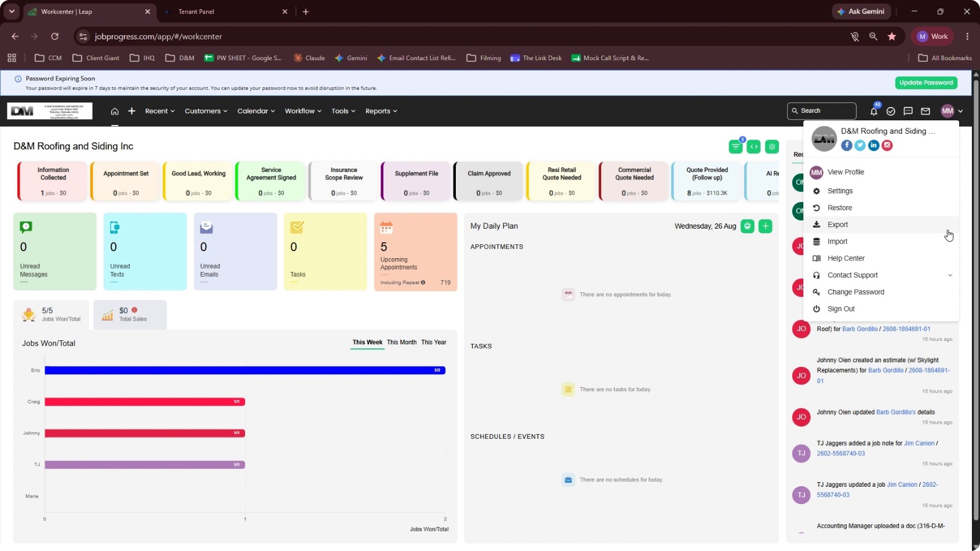Click in the Search input field
Screen dimensions: 980x551
click(822, 111)
